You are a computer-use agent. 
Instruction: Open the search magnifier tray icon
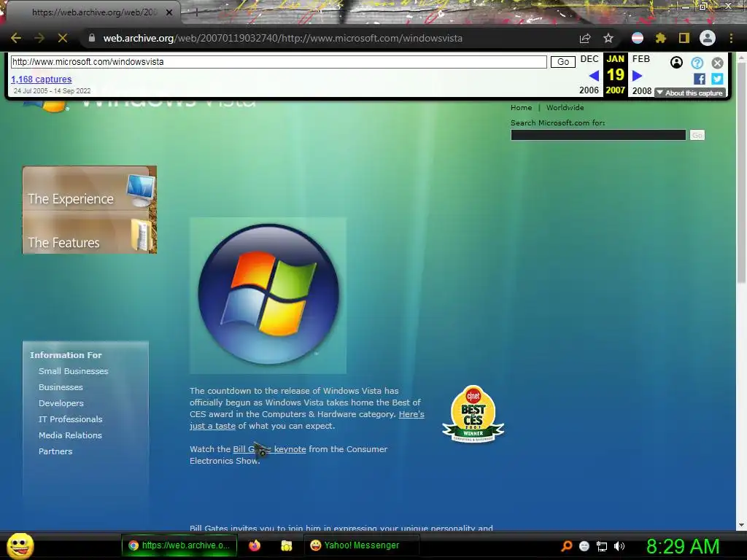[566, 546]
